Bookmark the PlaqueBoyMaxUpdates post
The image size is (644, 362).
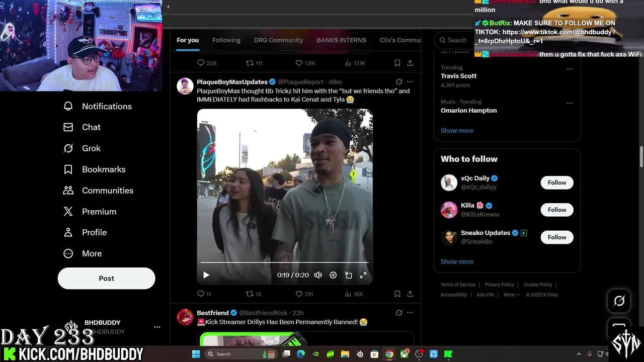click(397, 294)
